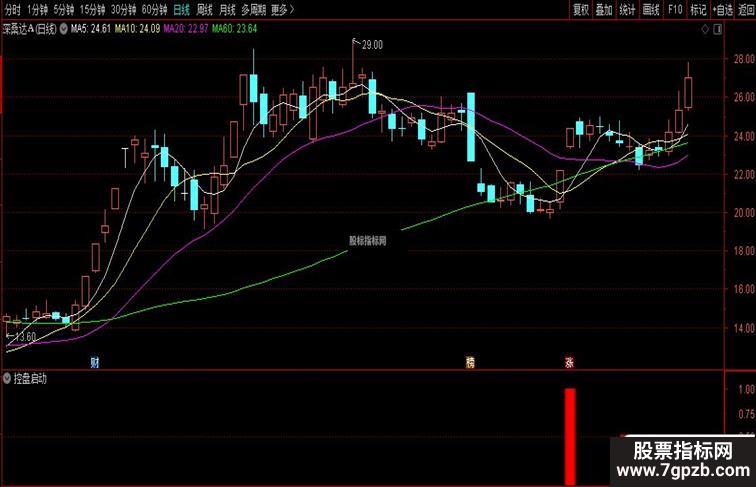Viewport: 756px width, 487px height.
Task: Activate the 画线 drawing tool
Action: point(651,9)
